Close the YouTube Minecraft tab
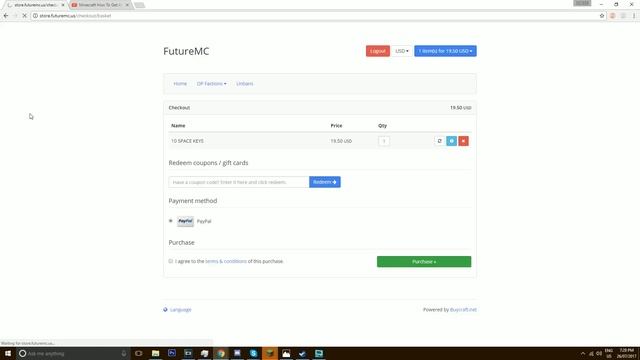This screenshot has width=640, height=360. click(x=127, y=5)
